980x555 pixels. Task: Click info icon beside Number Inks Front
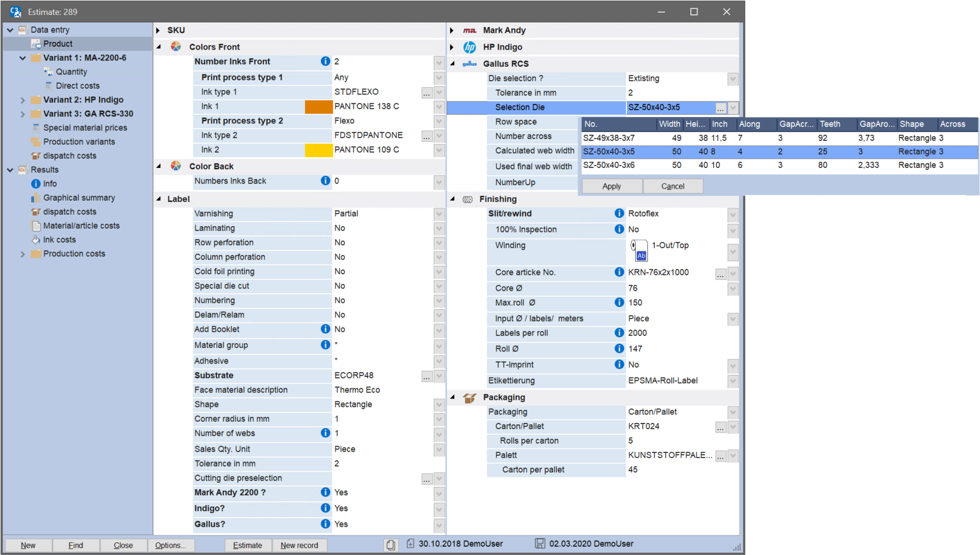325,61
